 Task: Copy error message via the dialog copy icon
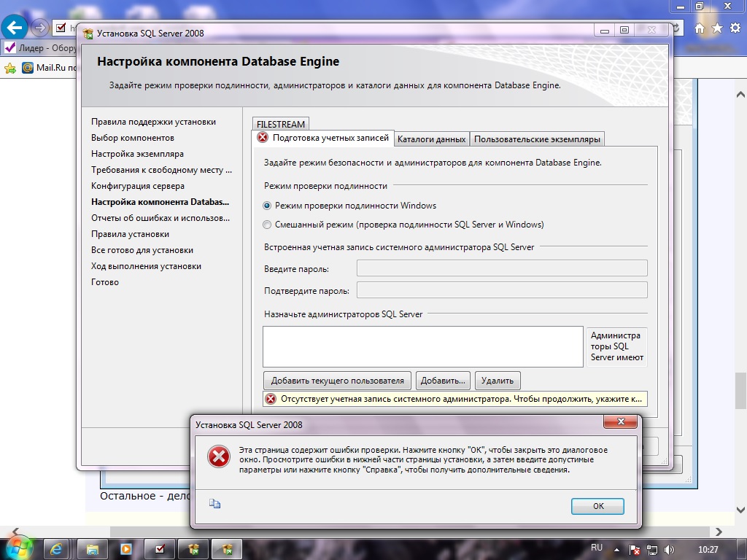coord(215,504)
